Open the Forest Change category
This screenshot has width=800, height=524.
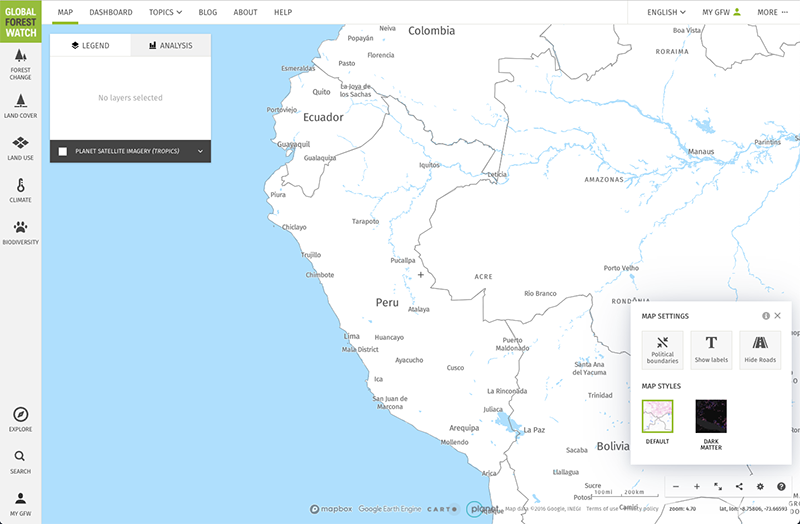[20, 65]
